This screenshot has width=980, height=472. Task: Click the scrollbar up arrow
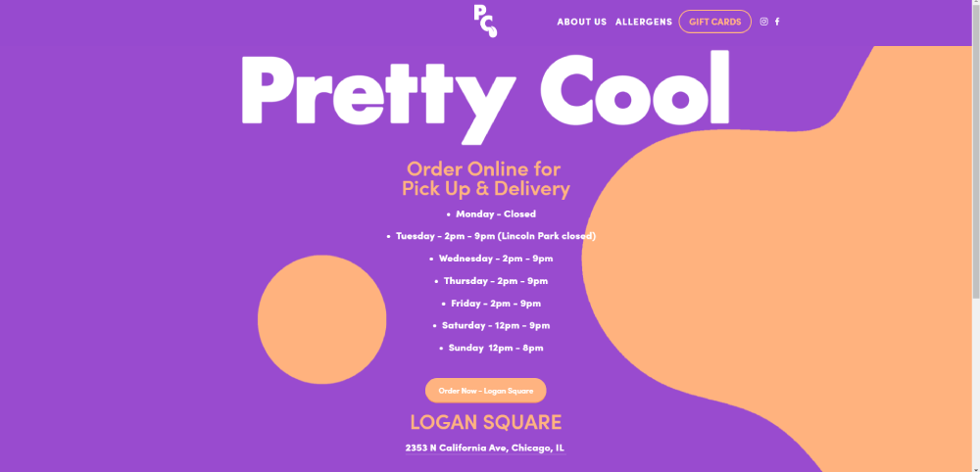coord(975,5)
